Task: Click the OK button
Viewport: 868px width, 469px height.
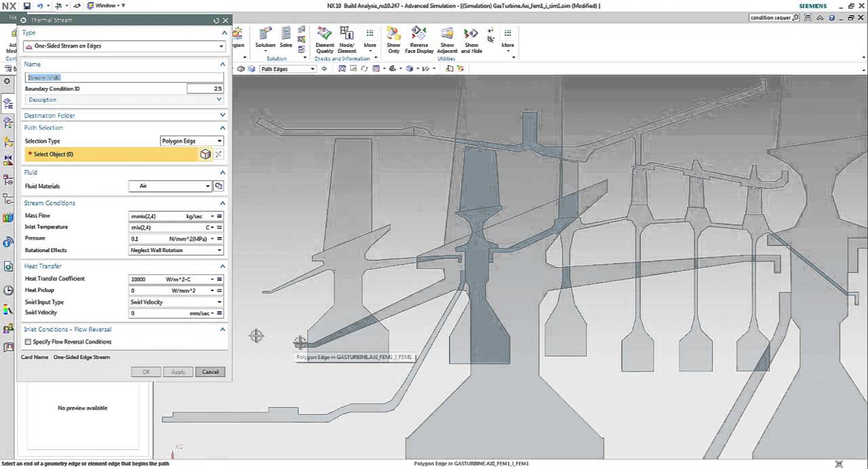Action: pyautogui.click(x=146, y=372)
